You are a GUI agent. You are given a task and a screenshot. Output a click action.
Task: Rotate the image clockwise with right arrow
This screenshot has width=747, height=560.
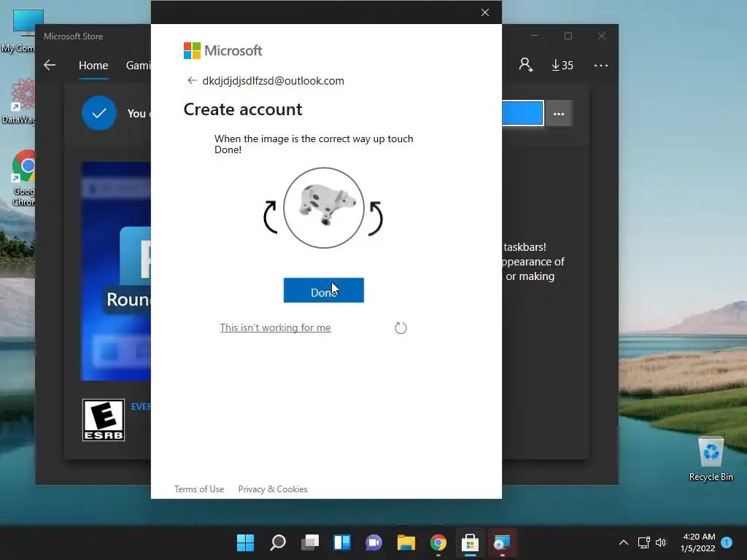click(376, 218)
